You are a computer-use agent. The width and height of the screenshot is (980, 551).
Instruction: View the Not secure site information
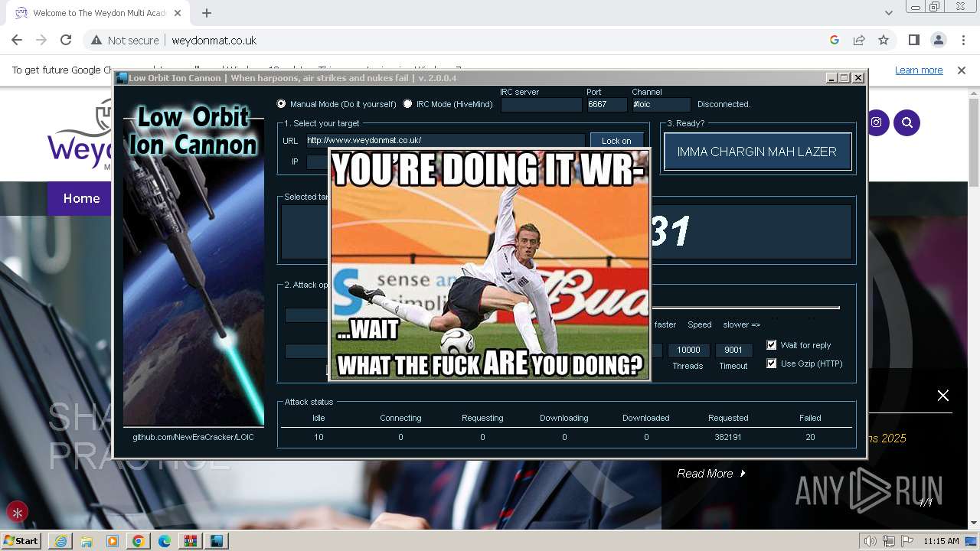click(125, 41)
